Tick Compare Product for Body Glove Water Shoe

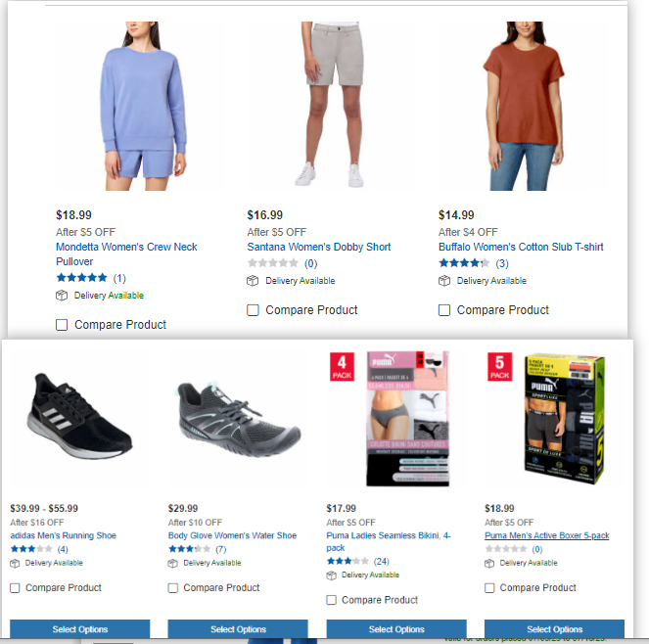173,588
